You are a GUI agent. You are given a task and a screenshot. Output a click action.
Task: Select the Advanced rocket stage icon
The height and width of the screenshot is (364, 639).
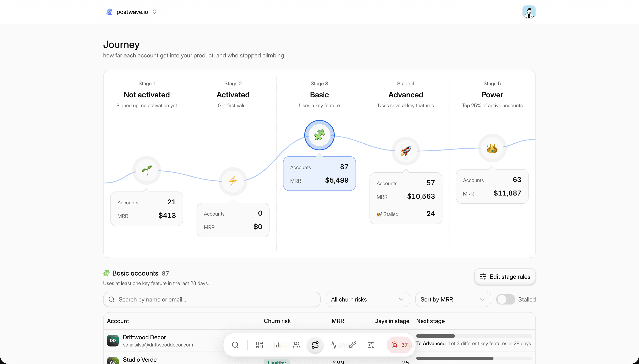[x=406, y=151]
